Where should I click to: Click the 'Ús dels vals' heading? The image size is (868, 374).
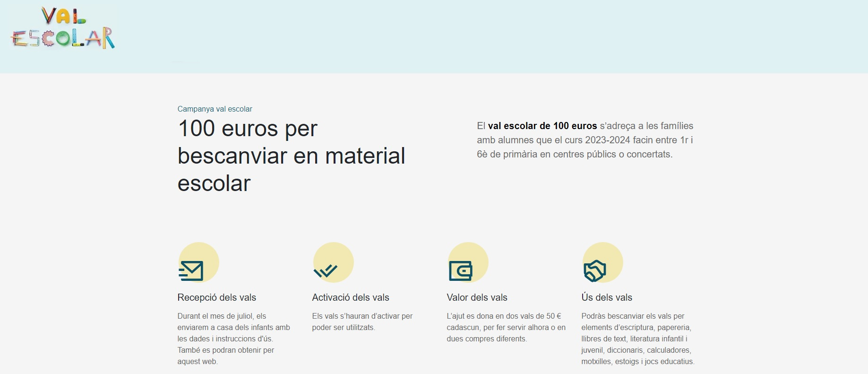606,297
